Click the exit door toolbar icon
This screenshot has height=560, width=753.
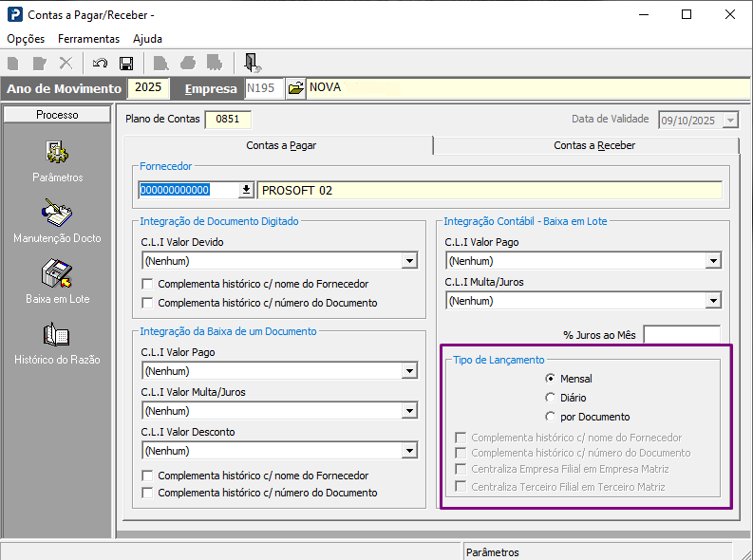(x=252, y=64)
